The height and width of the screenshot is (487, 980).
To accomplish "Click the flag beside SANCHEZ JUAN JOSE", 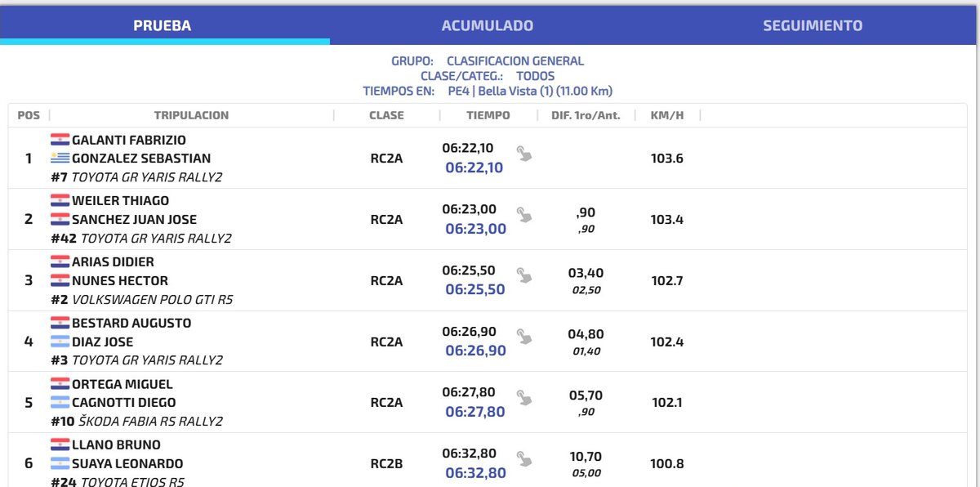I will tap(60, 219).
